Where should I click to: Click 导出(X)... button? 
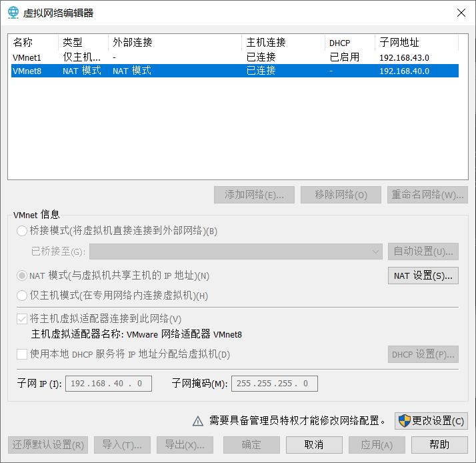[x=185, y=445]
